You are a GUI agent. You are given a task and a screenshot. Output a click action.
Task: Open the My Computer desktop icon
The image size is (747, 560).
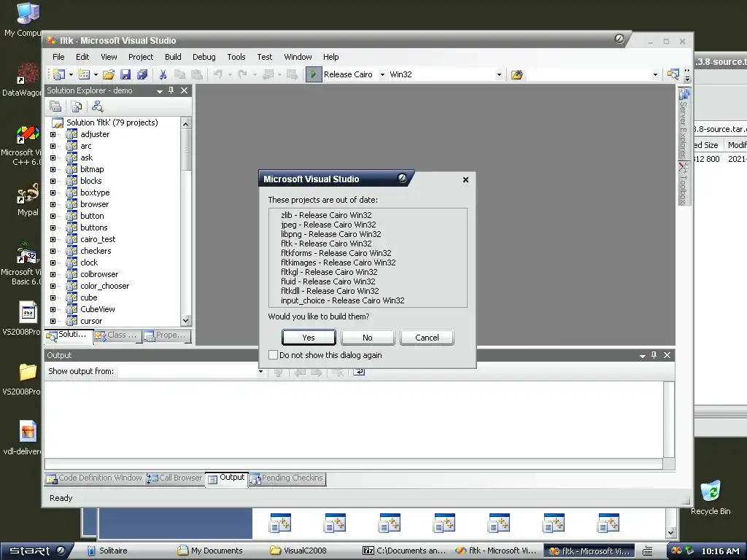27,20
